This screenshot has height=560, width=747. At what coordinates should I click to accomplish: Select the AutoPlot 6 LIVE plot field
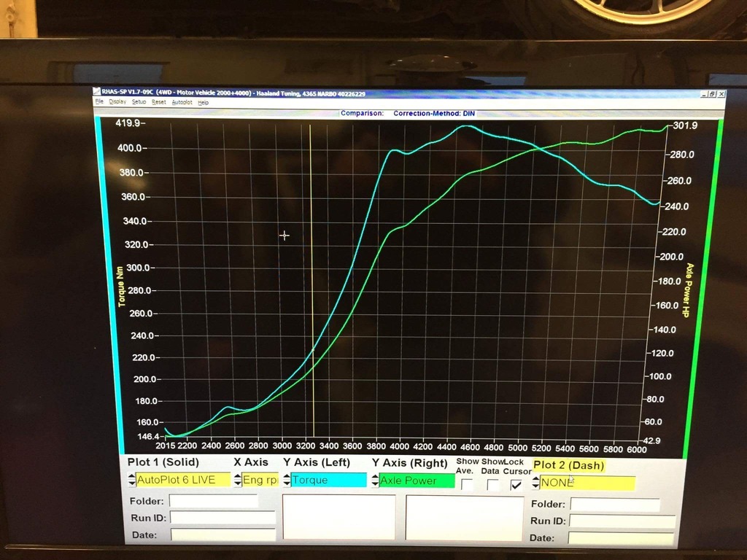pyautogui.click(x=183, y=480)
